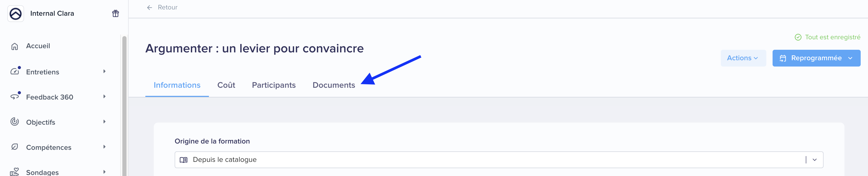Click the Entretiens gauge icon
The image size is (868, 176).
14,71
